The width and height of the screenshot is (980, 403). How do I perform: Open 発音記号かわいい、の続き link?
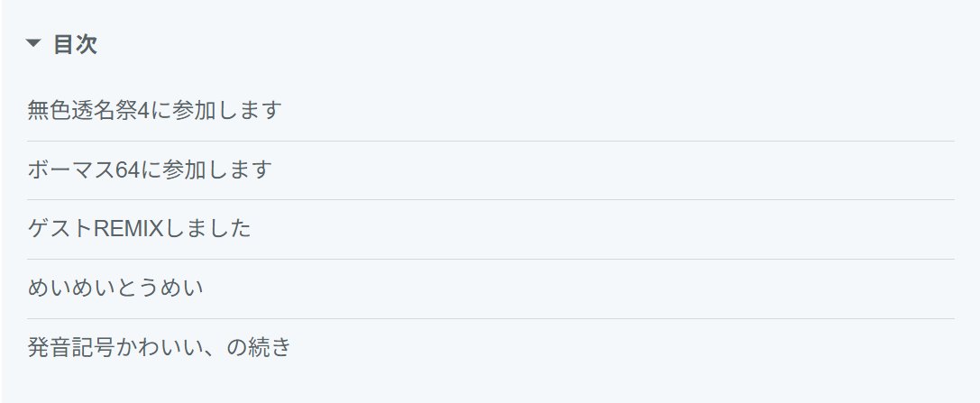pyautogui.click(x=160, y=347)
